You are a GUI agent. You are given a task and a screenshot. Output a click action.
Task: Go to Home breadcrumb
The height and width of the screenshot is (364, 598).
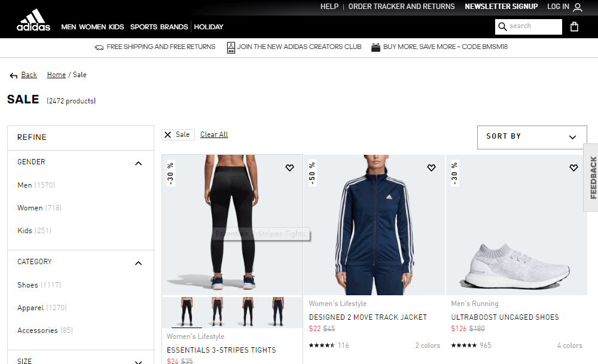pyautogui.click(x=56, y=75)
